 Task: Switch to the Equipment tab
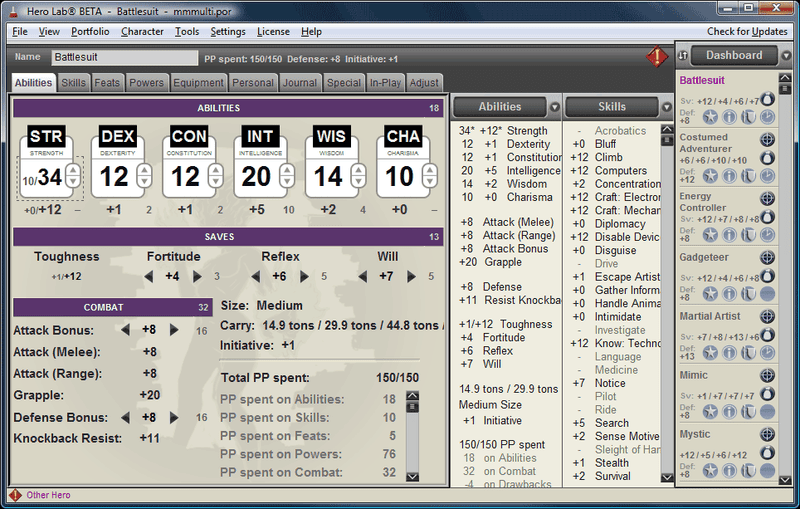pos(198,83)
